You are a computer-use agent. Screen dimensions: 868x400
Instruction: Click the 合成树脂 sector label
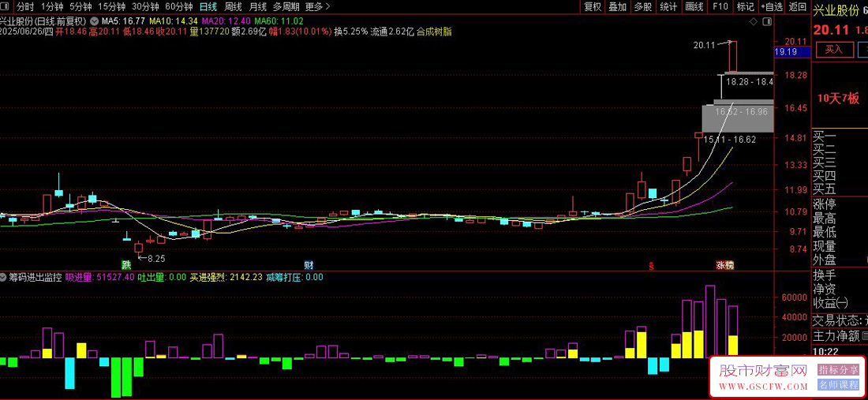click(x=434, y=32)
